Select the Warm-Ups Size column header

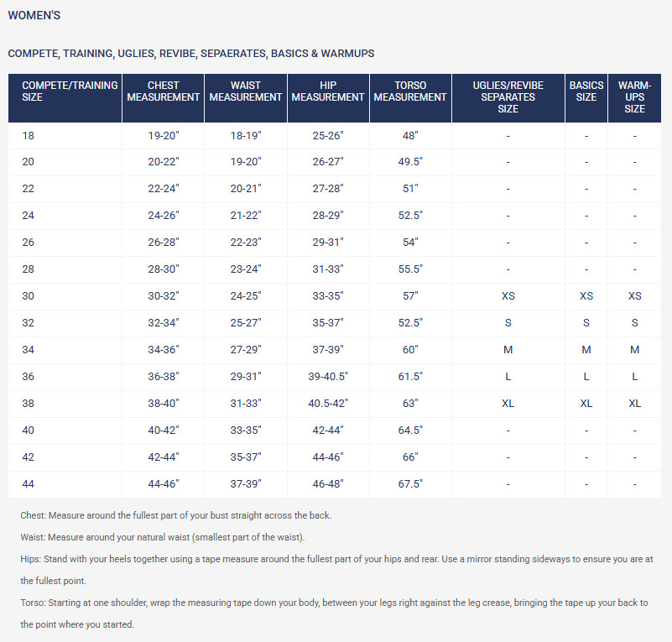635,97
